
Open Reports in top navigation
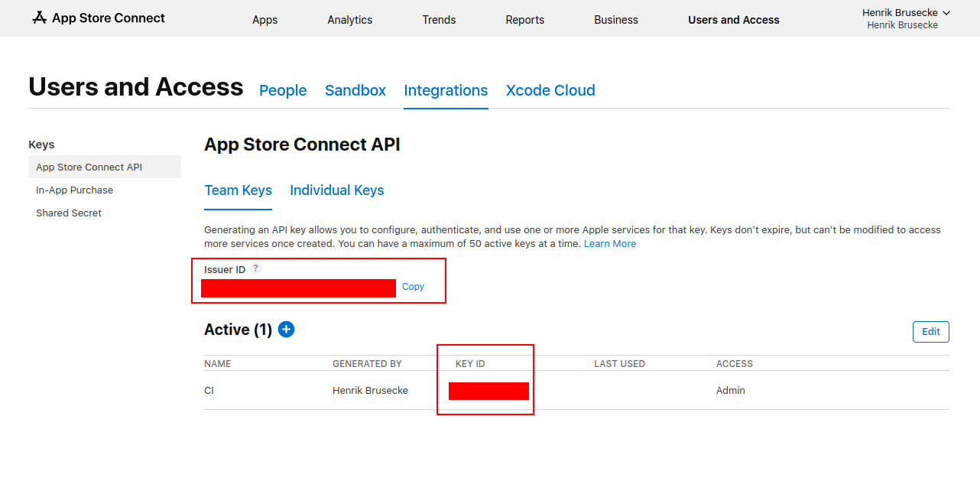pyautogui.click(x=525, y=20)
